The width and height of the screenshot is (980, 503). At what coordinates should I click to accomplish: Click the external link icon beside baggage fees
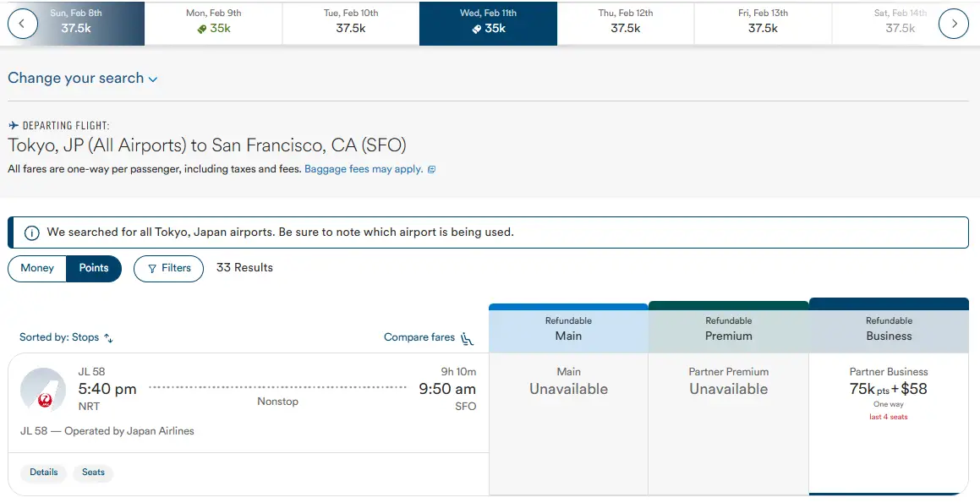click(431, 169)
